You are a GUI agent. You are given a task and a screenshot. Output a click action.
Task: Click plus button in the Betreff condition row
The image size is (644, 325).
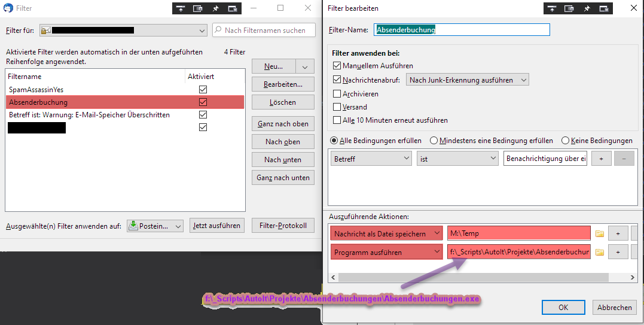coord(601,159)
